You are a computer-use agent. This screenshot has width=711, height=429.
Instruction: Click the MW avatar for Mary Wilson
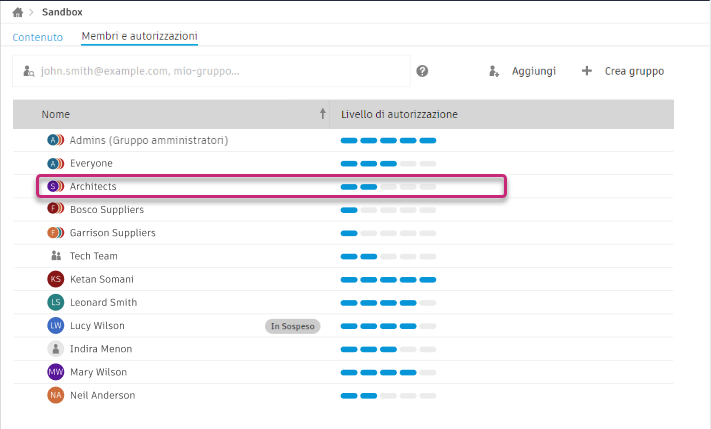(56, 372)
